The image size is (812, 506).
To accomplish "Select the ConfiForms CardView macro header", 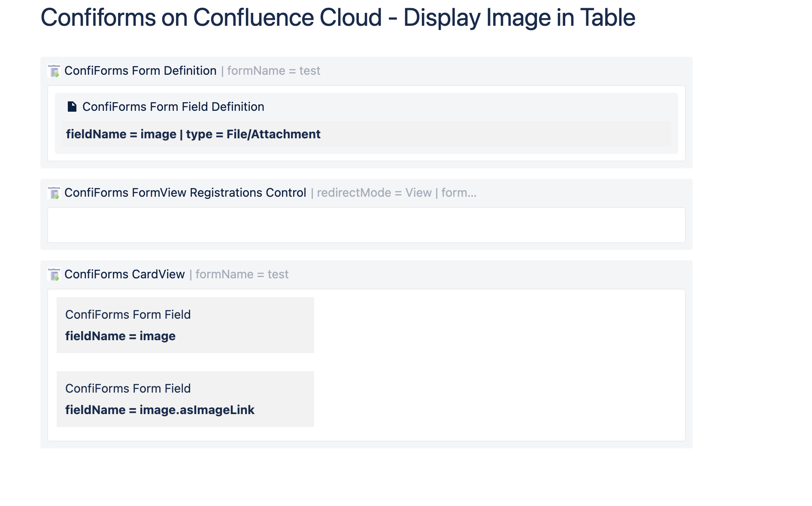I will click(x=124, y=274).
